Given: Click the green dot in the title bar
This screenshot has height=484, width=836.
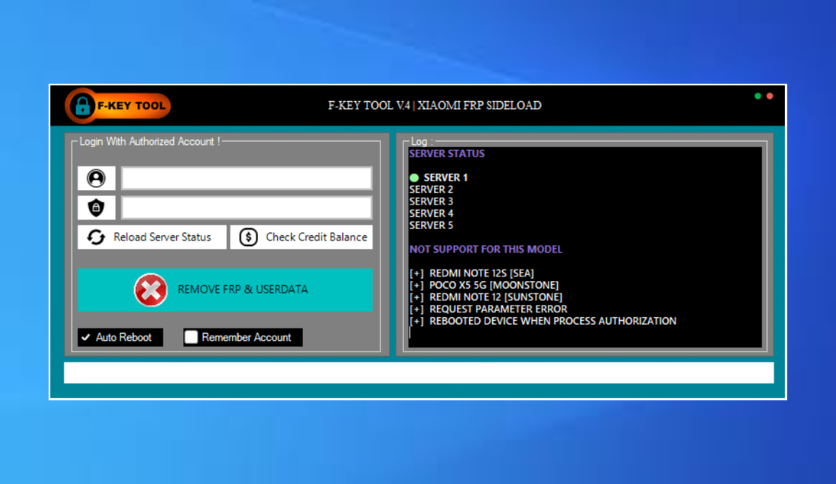Looking at the screenshot, I should [758, 96].
